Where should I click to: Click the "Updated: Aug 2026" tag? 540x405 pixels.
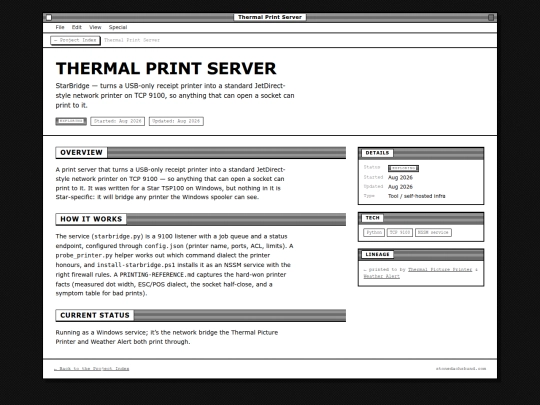[x=176, y=121]
